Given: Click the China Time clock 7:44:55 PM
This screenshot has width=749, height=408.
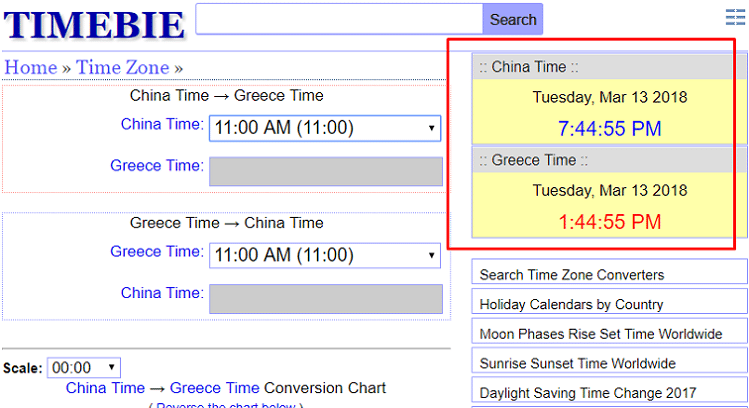Looking at the screenshot, I should pos(609,129).
